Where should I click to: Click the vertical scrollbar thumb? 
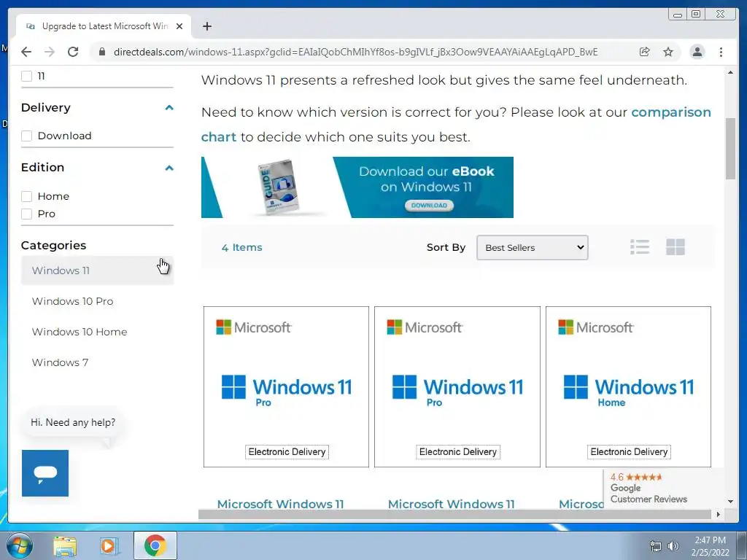(730, 149)
